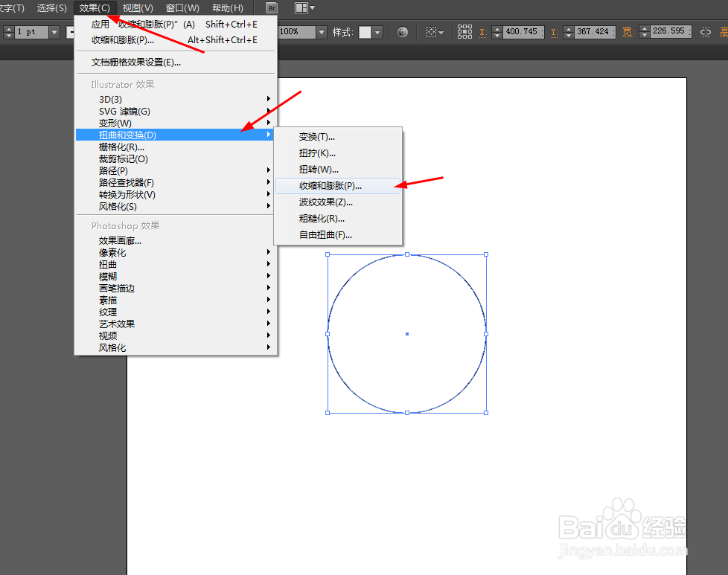Choose 应用"收缩和膨胀(P)" Shift+Ctrl+E item
Viewport: 728px width, 575px height.
[176, 24]
